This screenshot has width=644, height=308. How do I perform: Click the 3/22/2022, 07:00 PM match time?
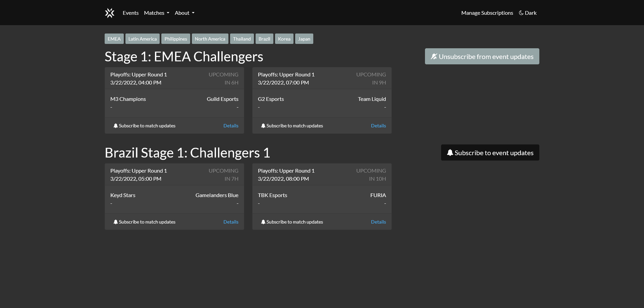click(x=283, y=82)
